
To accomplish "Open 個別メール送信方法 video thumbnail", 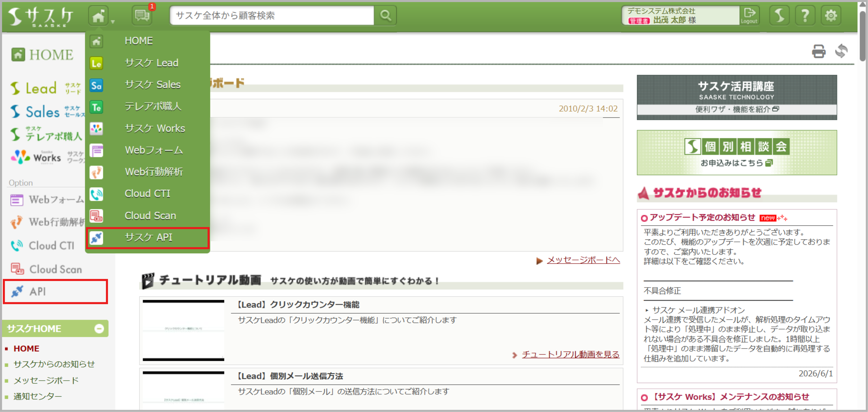I will coord(183,391).
